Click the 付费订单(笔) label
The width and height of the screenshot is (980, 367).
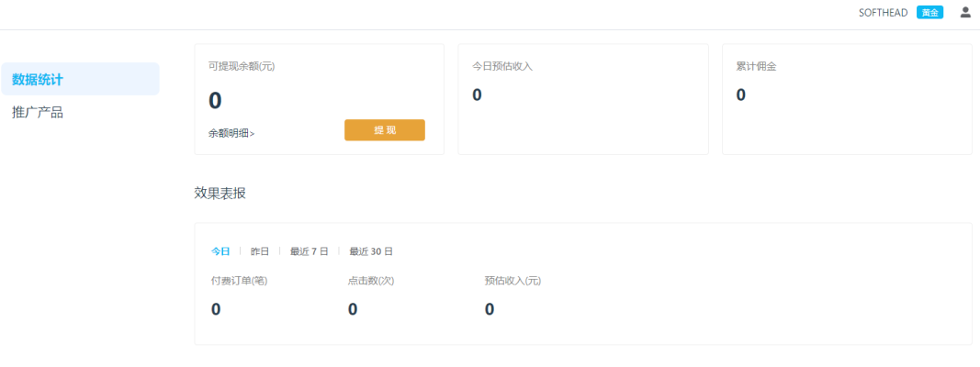point(239,281)
